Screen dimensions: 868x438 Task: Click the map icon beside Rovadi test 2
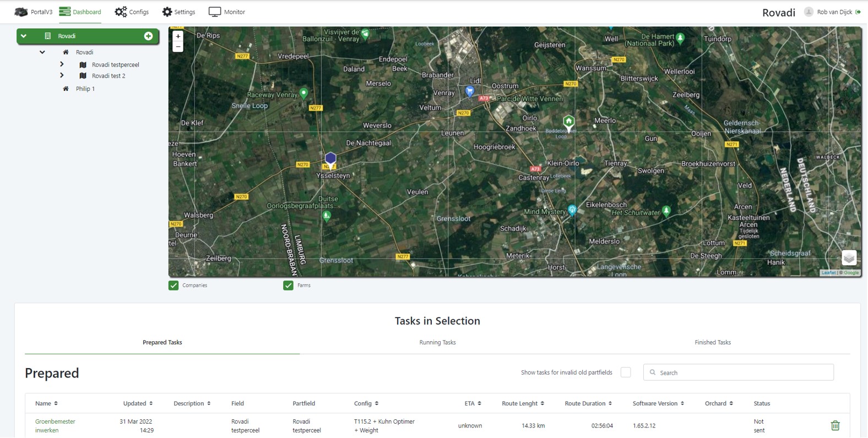[x=83, y=76]
